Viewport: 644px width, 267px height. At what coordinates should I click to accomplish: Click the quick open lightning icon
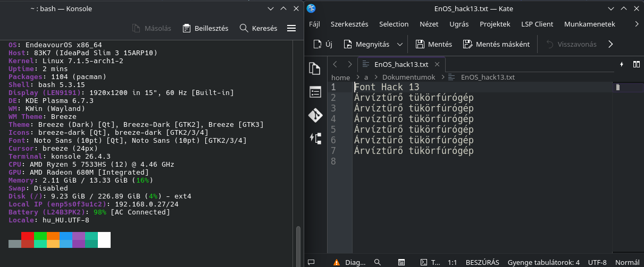[x=622, y=64]
